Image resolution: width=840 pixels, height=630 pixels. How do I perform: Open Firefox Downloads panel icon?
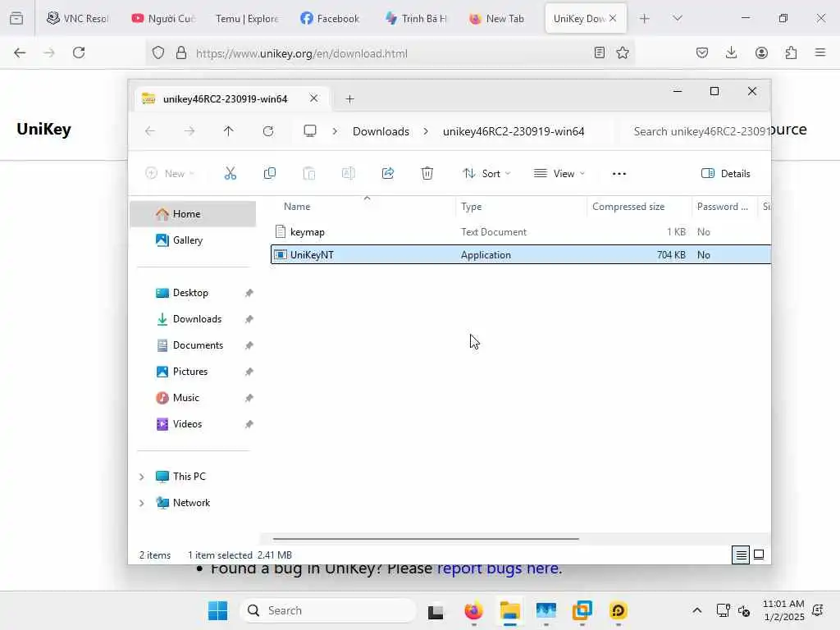click(x=731, y=52)
